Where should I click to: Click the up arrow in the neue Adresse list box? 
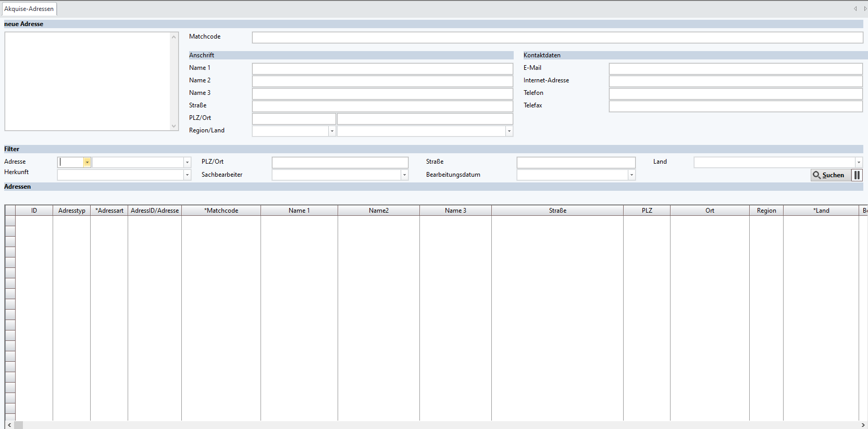click(174, 37)
